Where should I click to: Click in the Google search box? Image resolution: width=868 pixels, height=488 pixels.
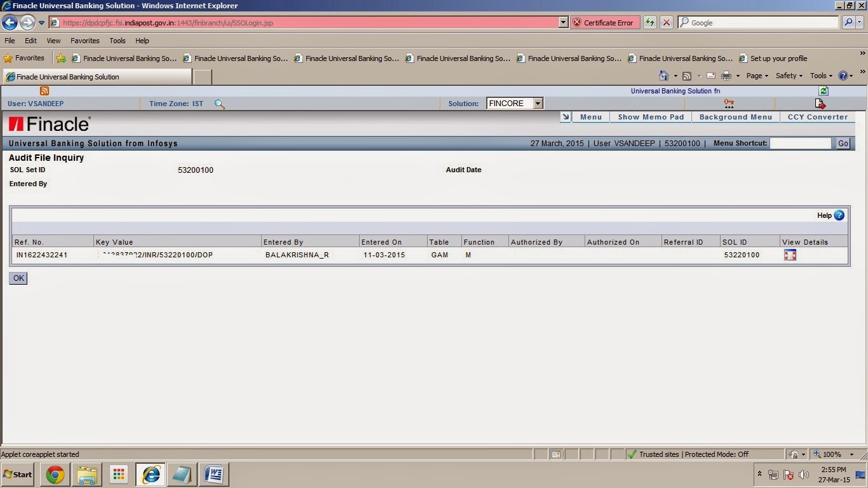(759, 22)
